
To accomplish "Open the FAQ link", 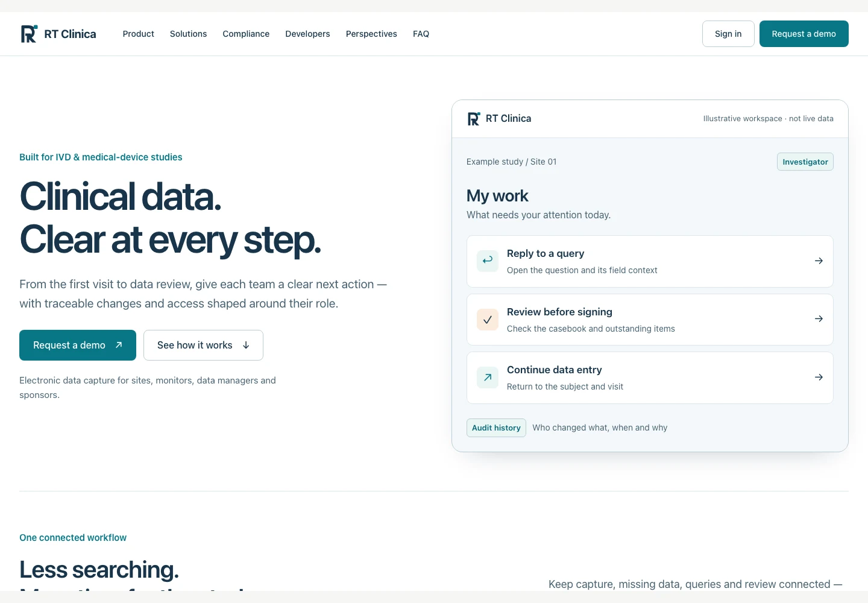I will [421, 34].
